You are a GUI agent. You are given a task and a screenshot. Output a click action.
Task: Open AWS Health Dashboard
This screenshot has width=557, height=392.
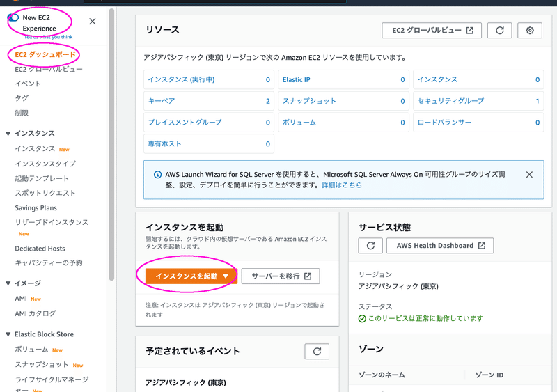(440, 246)
